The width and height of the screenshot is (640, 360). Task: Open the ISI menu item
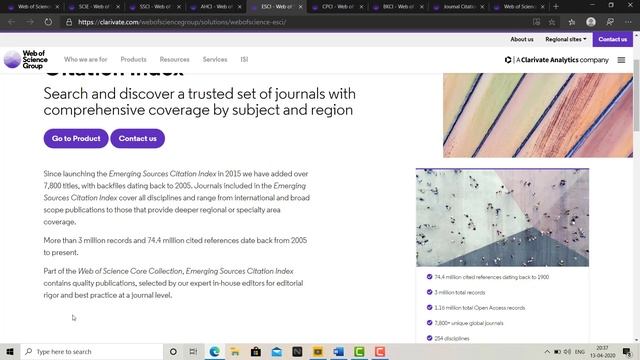244,60
